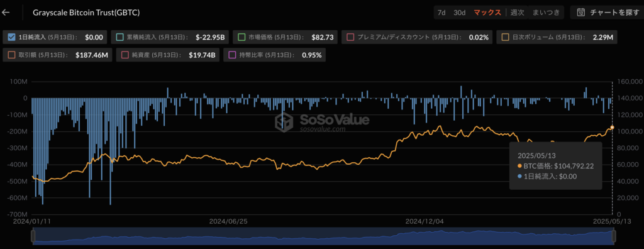The image size is (644, 249).
Task: Enable the 日次ボリューム checkbox
Action: (x=506, y=37)
